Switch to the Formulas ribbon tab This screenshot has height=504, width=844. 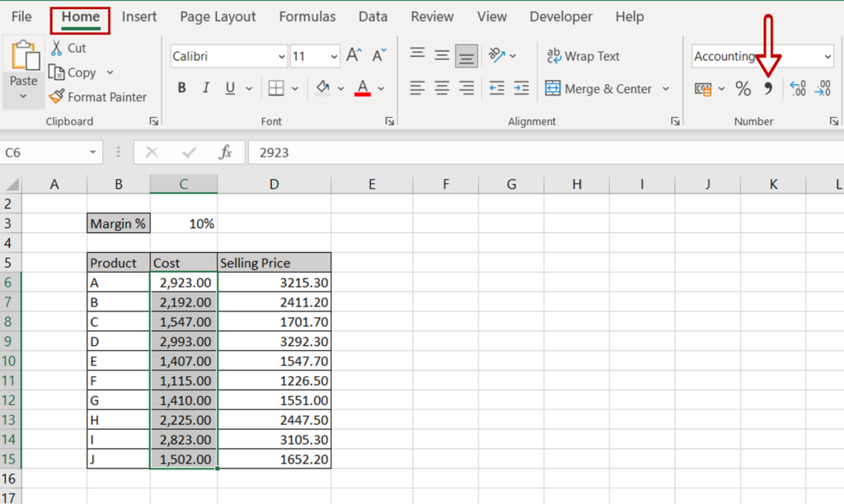[x=307, y=16]
